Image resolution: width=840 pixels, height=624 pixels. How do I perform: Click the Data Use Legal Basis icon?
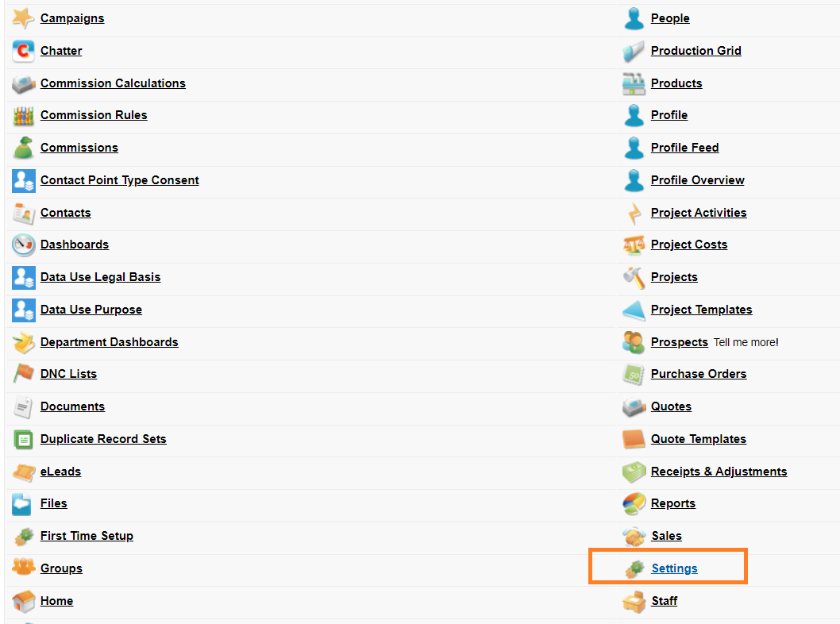tap(23, 277)
